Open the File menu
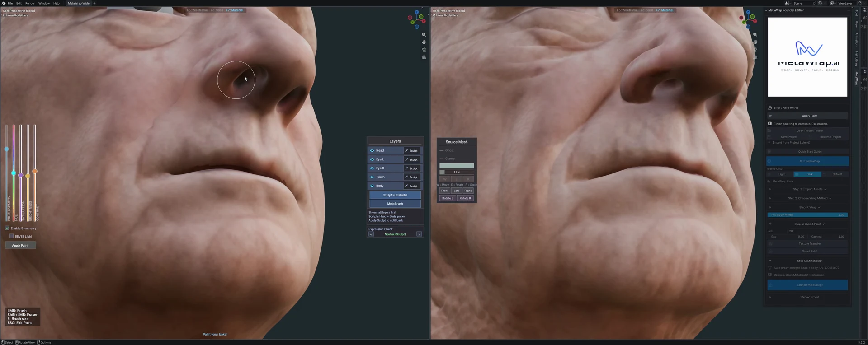 [10, 3]
